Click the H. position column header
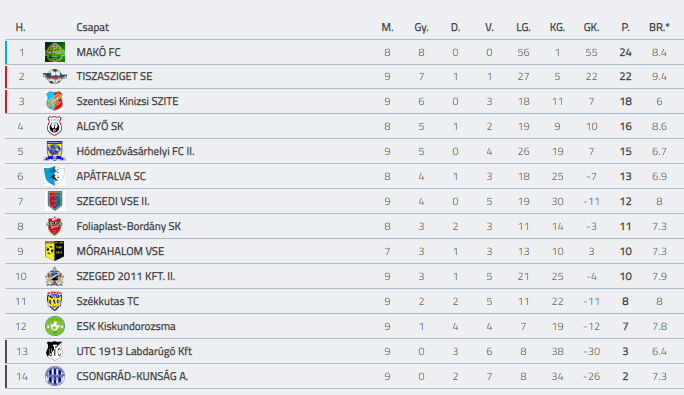 [x=21, y=27]
